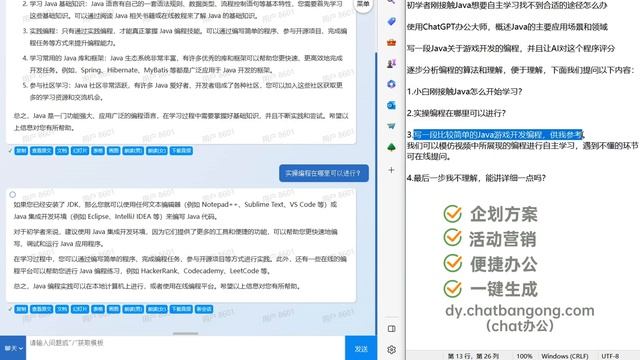This screenshot has width=640, height=360.
Task: Click the 发送 send button
Action: pos(361,349)
